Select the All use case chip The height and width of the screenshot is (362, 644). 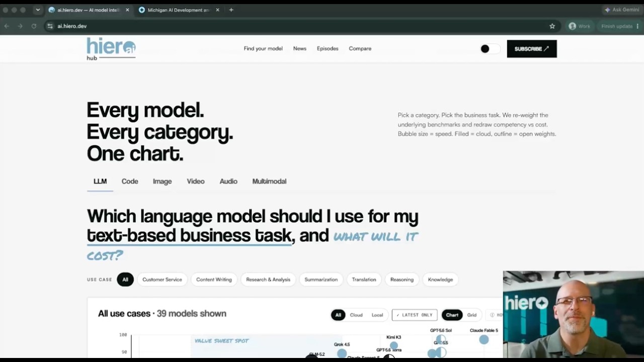125,280
